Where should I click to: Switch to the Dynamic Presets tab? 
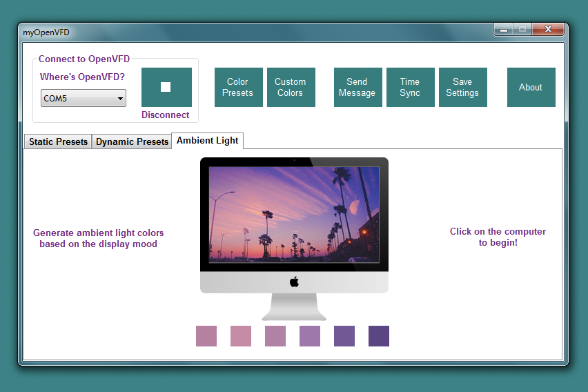click(x=132, y=141)
